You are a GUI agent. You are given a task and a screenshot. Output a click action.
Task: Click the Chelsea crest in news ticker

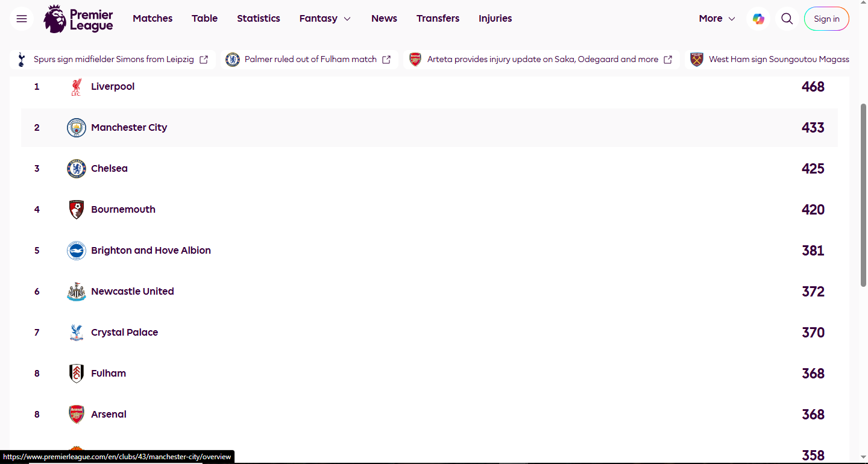point(233,59)
